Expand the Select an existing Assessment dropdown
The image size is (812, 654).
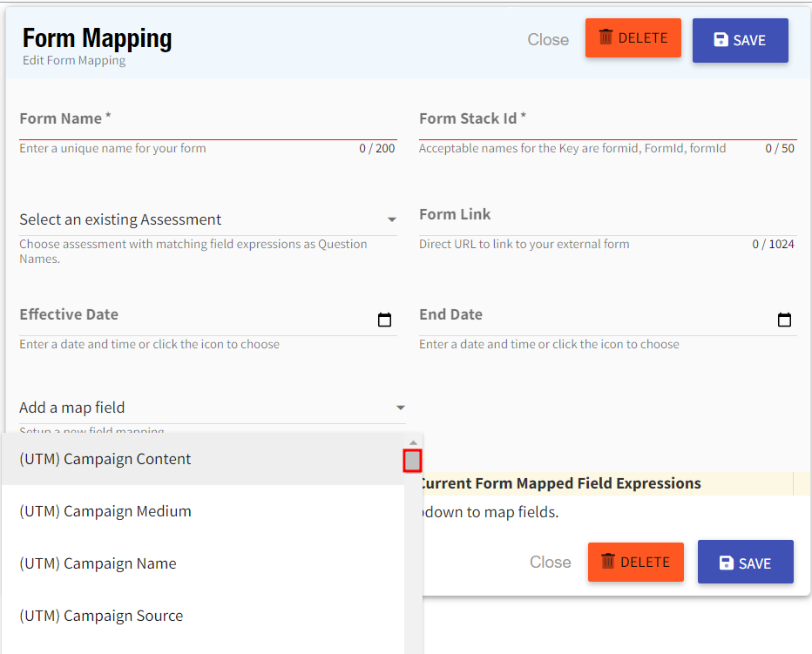coord(391,219)
